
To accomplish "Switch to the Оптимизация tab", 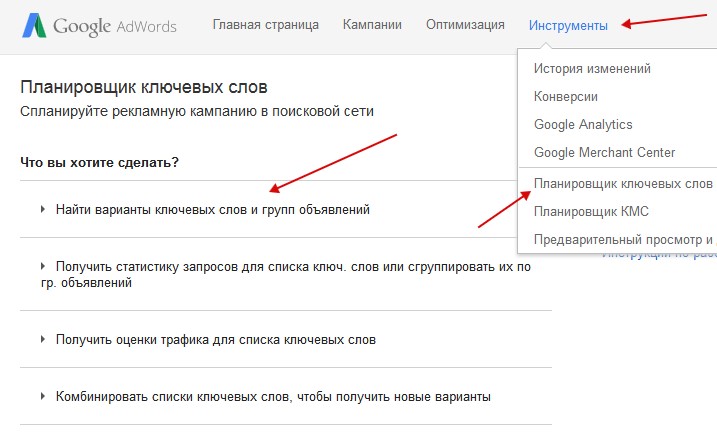I will click(465, 25).
